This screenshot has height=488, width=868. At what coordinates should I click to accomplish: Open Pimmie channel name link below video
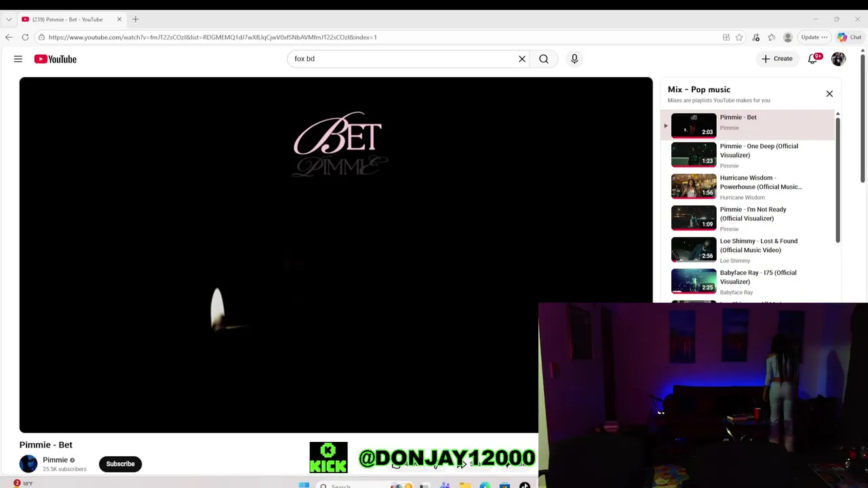[x=55, y=460]
